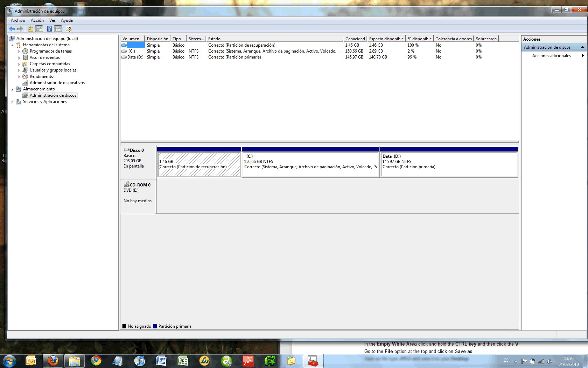Show hidden tray icons arrow

(x=516, y=361)
